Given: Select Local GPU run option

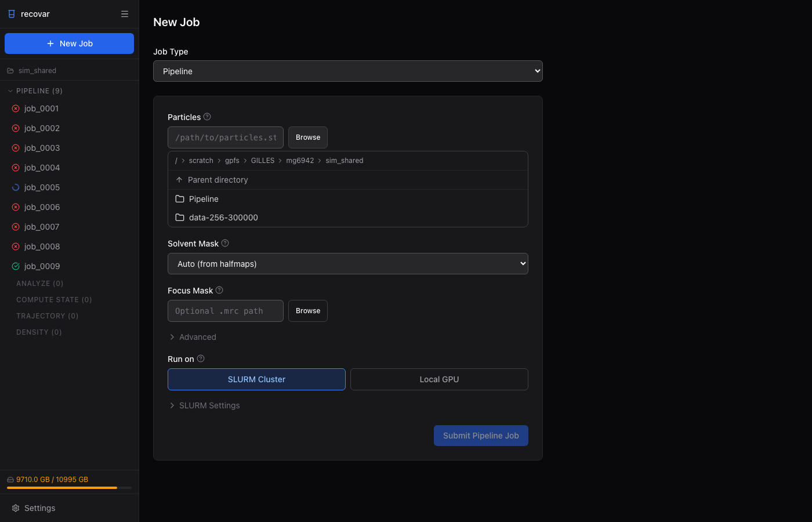Looking at the screenshot, I should 439,379.
